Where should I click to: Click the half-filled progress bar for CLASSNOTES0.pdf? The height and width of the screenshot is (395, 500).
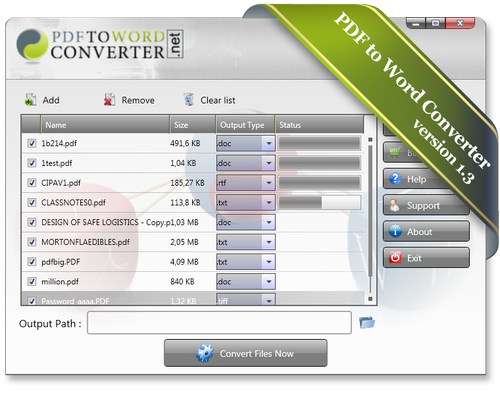click(319, 202)
